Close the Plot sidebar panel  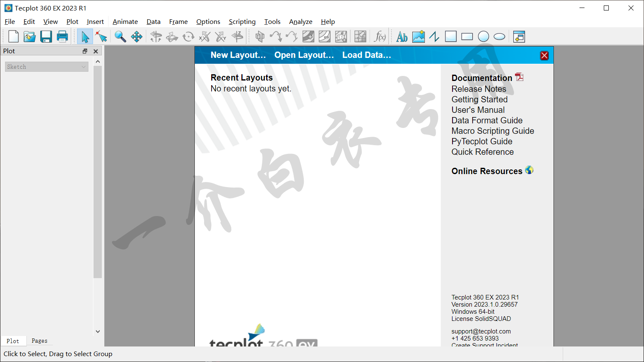pyautogui.click(x=96, y=51)
